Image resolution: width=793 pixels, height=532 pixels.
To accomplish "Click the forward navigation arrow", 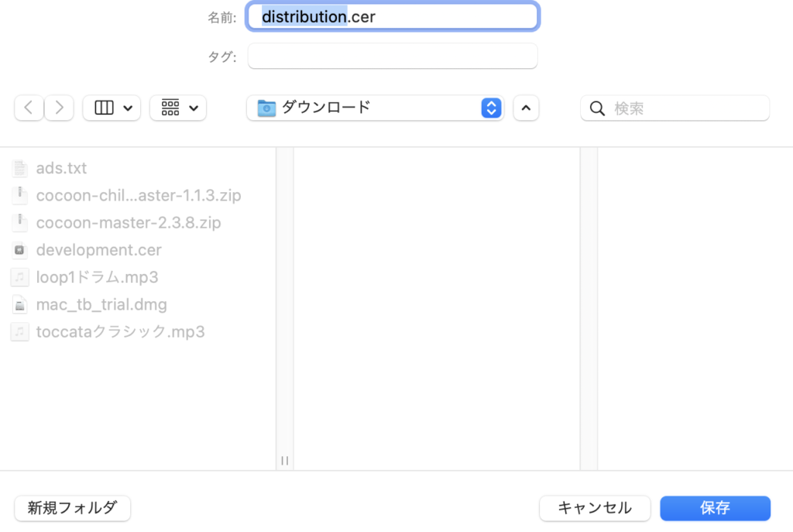I will pos(59,108).
